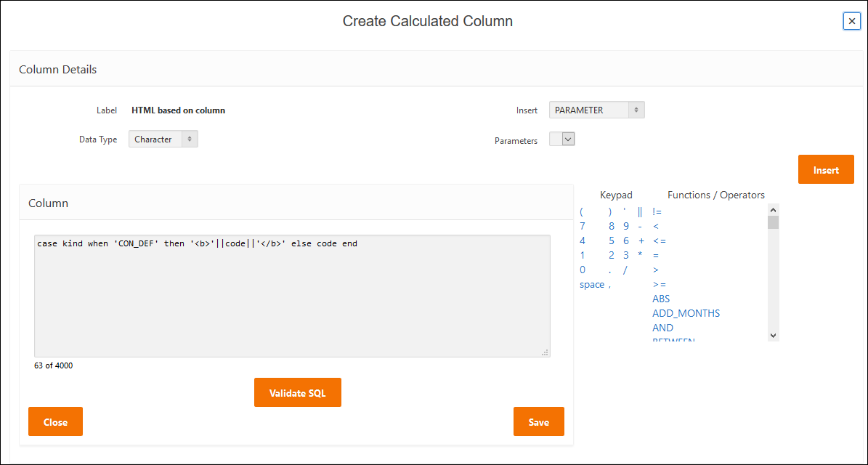The image size is (868, 465).
Task: Save the calculated column
Action: coord(538,422)
